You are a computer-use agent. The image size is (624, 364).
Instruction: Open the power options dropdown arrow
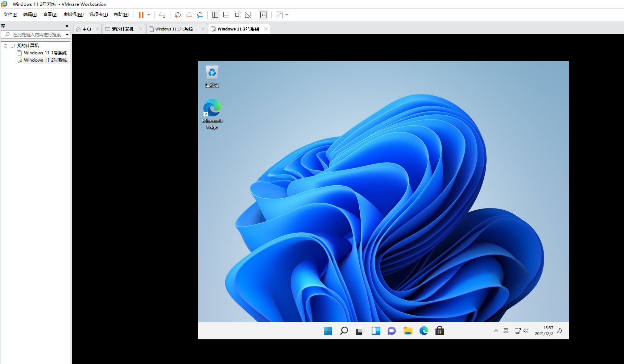pyautogui.click(x=149, y=15)
